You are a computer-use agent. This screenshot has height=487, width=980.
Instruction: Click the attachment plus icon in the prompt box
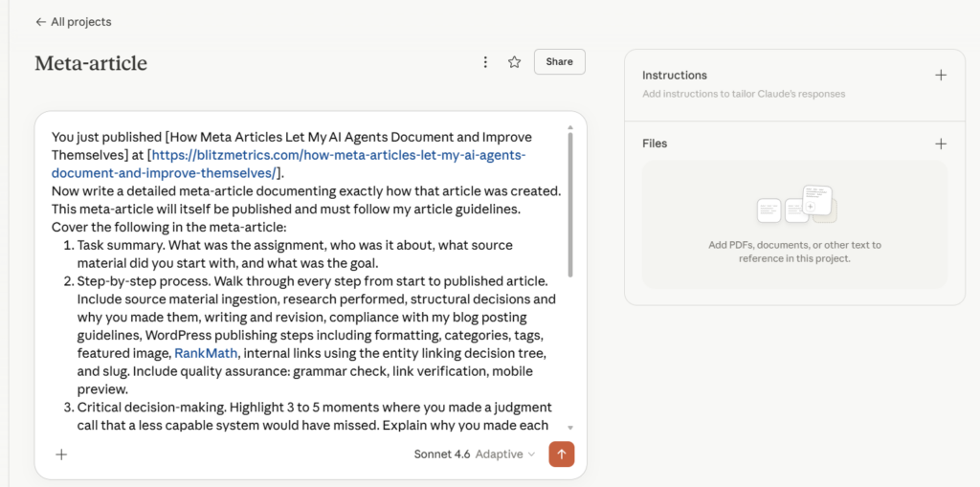(61, 454)
